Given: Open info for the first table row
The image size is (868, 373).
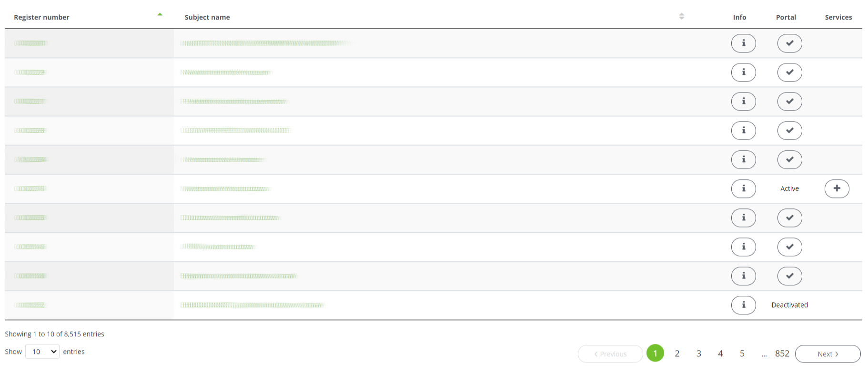Looking at the screenshot, I should click(743, 43).
